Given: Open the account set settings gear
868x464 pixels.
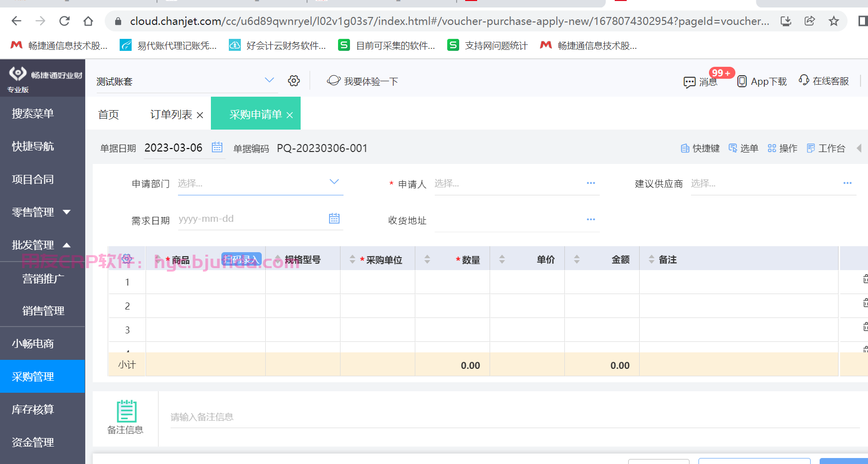Looking at the screenshot, I should [x=294, y=81].
